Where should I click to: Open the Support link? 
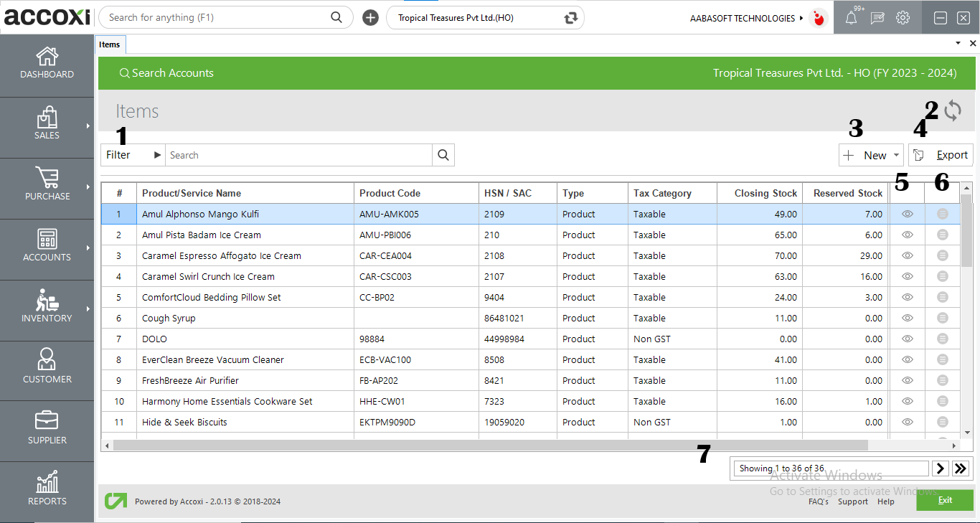click(853, 501)
